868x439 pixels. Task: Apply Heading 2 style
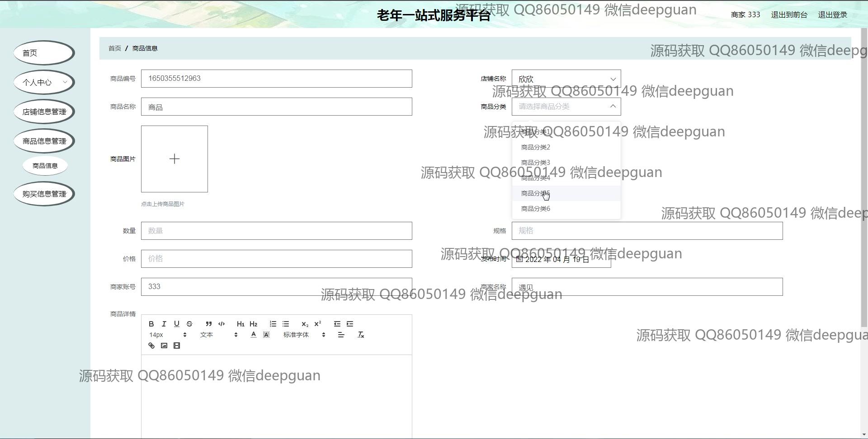point(253,324)
